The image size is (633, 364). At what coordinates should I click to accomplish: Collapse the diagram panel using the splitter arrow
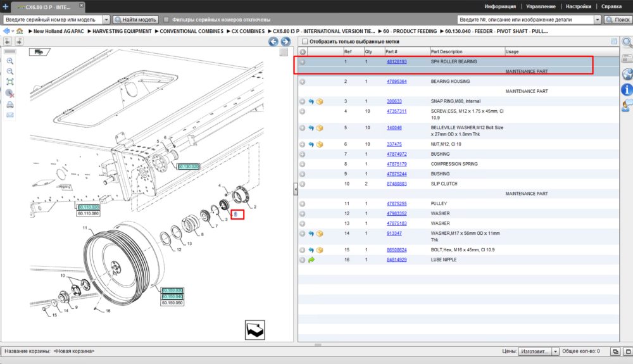[296, 189]
